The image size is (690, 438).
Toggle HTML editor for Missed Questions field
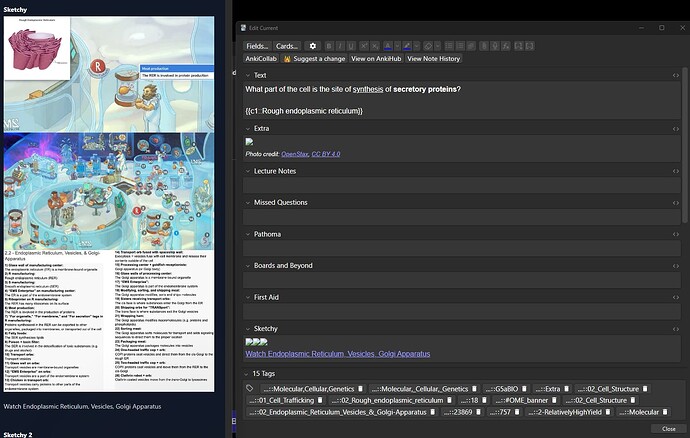(x=675, y=203)
